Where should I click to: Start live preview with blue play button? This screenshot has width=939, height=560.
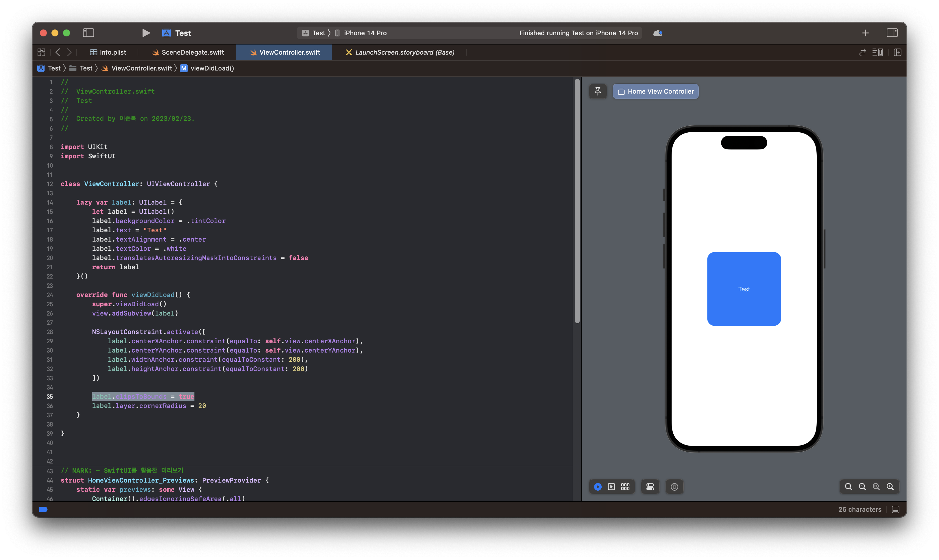click(598, 487)
